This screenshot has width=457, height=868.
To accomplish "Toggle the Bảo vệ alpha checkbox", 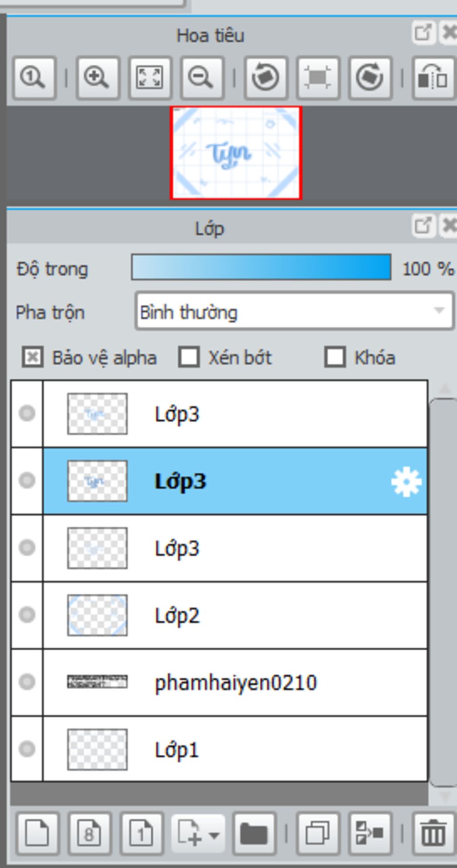I will [x=33, y=357].
